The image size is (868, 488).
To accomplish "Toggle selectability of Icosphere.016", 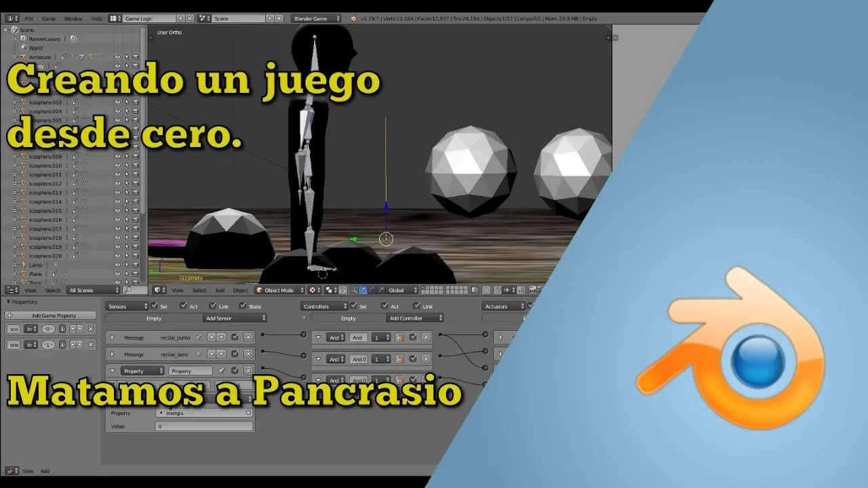I will (126, 220).
